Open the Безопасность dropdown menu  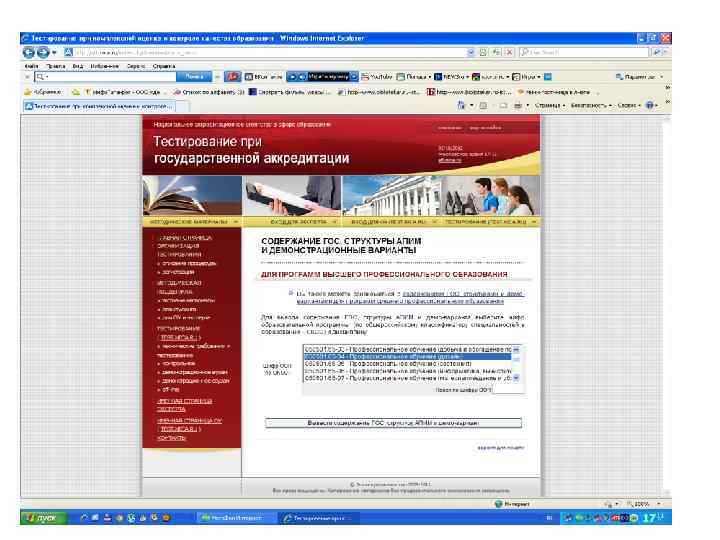click(591, 106)
